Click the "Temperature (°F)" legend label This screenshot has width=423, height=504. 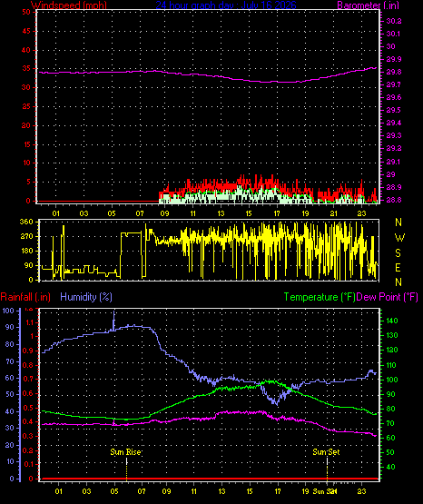coord(320,297)
